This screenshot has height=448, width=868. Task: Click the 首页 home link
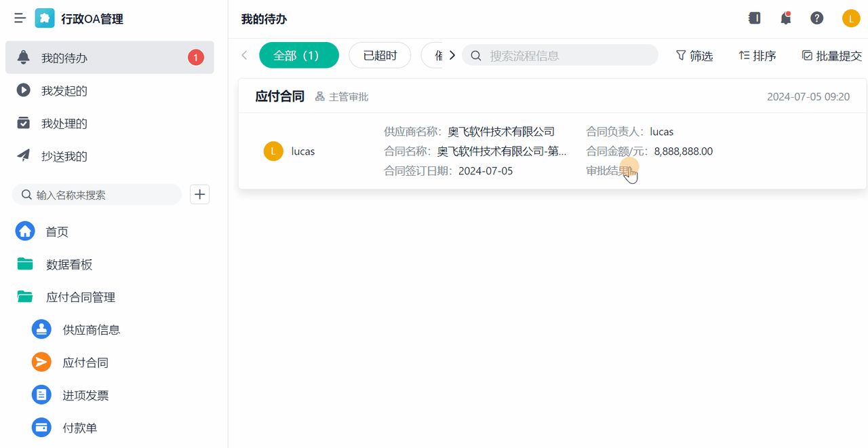click(x=57, y=231)
